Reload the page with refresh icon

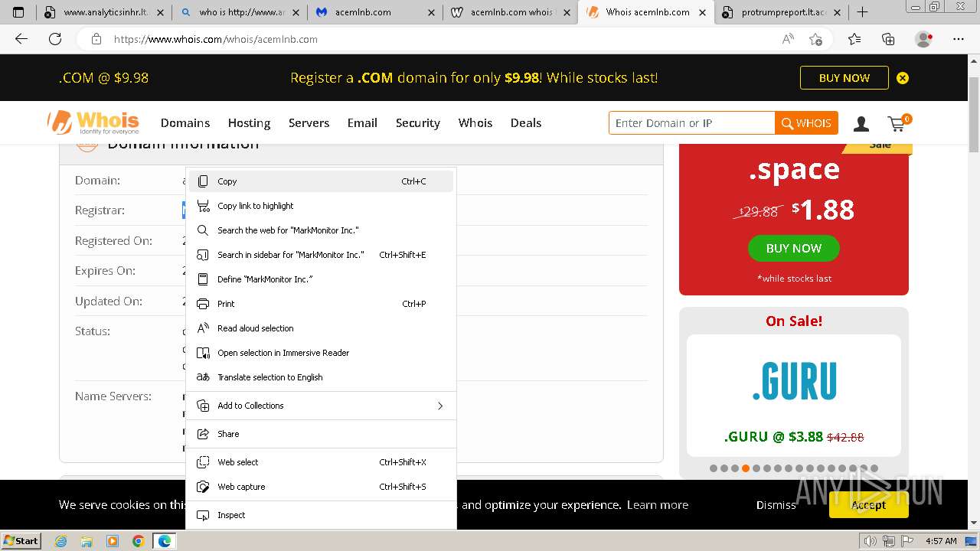[55, 39]
